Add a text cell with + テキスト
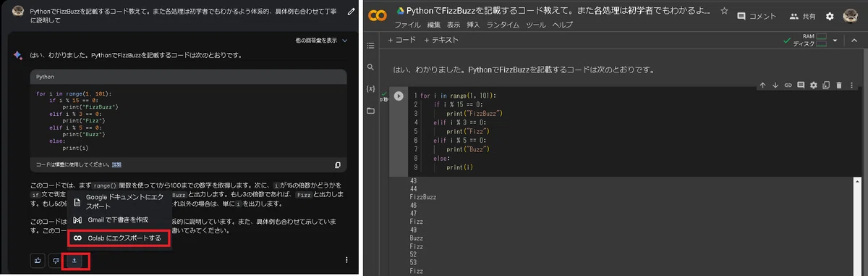Viewport: 868px width, 276px height. [x=441, y=41]
